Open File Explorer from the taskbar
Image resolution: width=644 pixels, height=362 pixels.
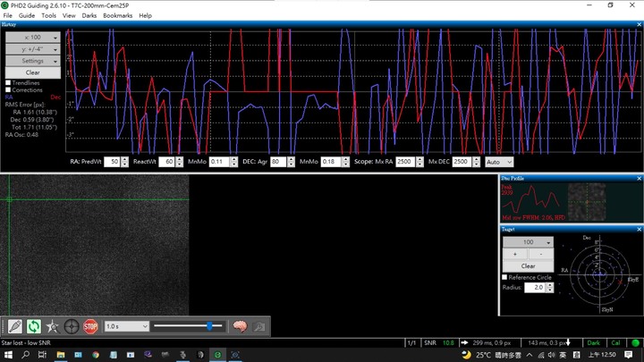(61, 355)
